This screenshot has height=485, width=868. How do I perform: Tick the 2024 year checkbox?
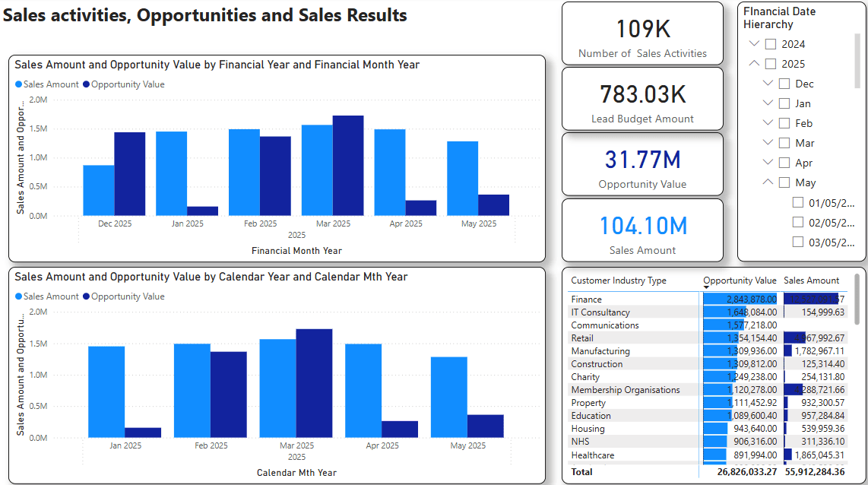click(x=771, y=44)
